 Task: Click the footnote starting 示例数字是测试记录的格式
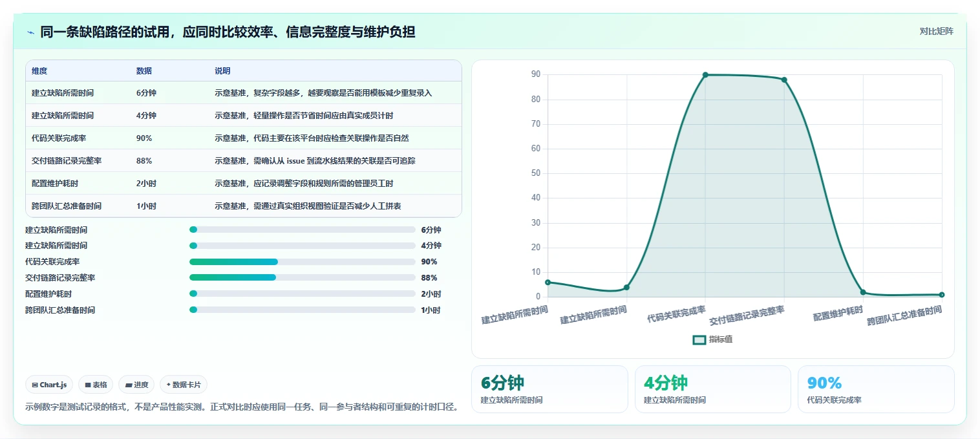click(x=242, y=407)
